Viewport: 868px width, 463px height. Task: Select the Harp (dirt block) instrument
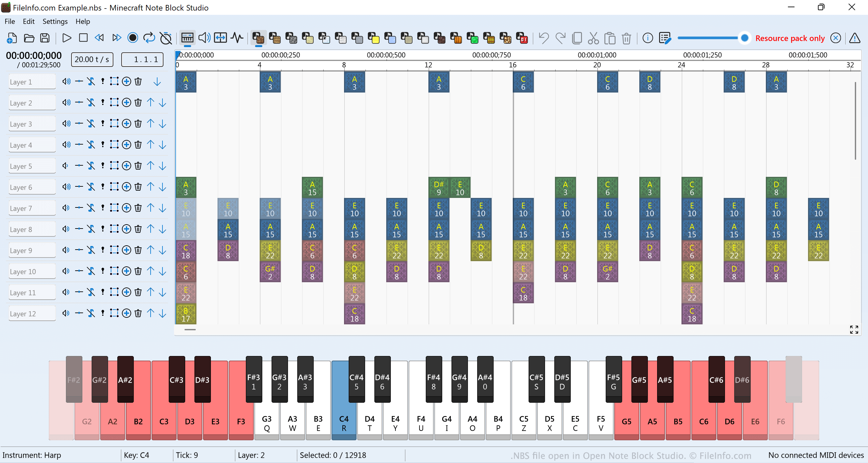click(x=258, y=38)
